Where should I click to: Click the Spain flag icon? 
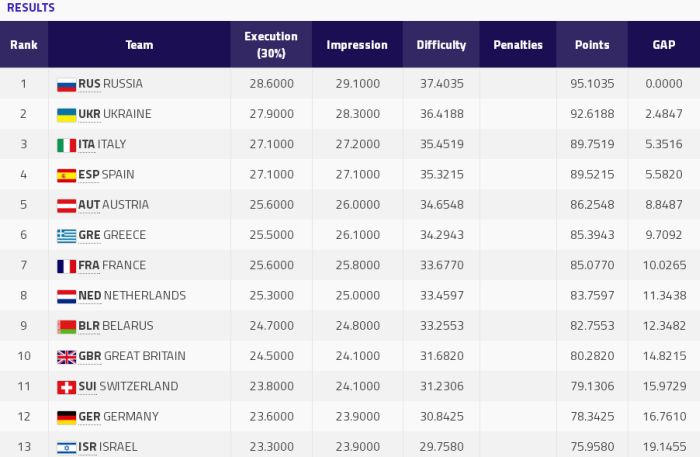click(66, 175)
